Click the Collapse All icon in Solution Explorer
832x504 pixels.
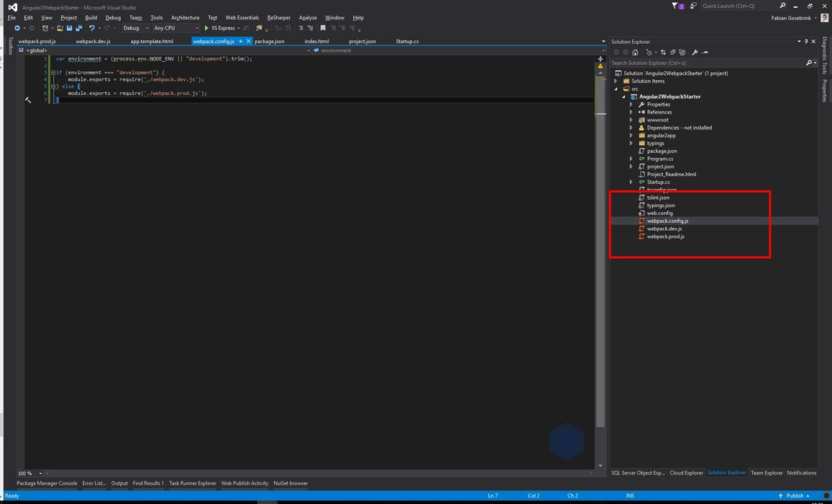tap(673, 52)
